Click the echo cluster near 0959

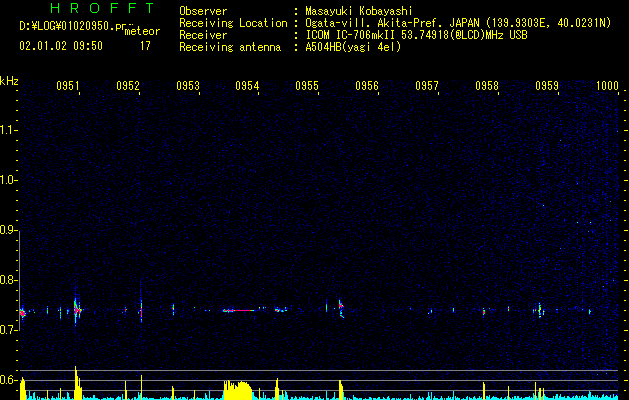[539, 310]
